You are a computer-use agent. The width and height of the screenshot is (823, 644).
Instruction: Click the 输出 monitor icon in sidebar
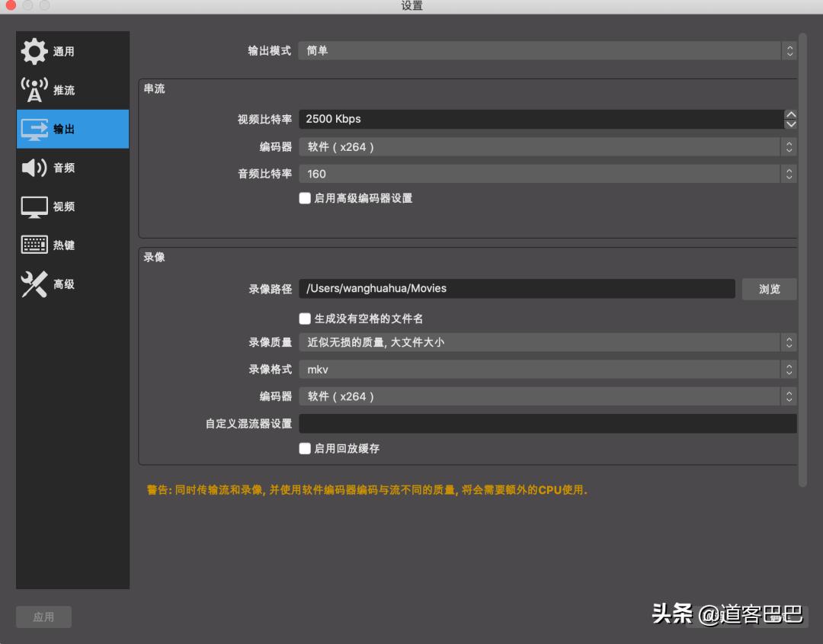click(x=34, y=129)
